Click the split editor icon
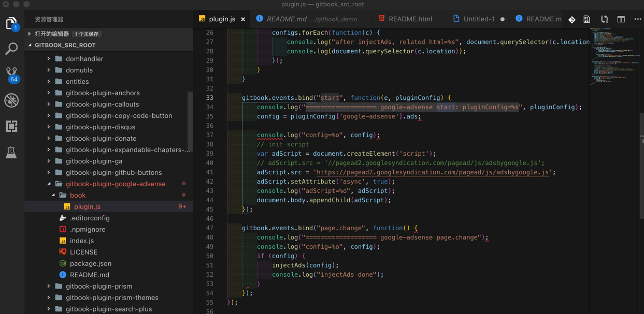The width and height of the screenshot is (644, 314). tap(621, 19)
